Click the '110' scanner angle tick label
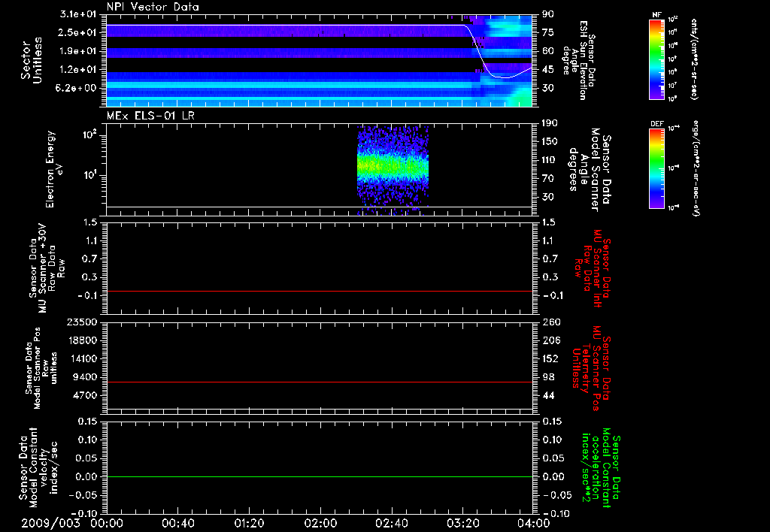The width and height of the screenshot is (770, 532). 550,160
